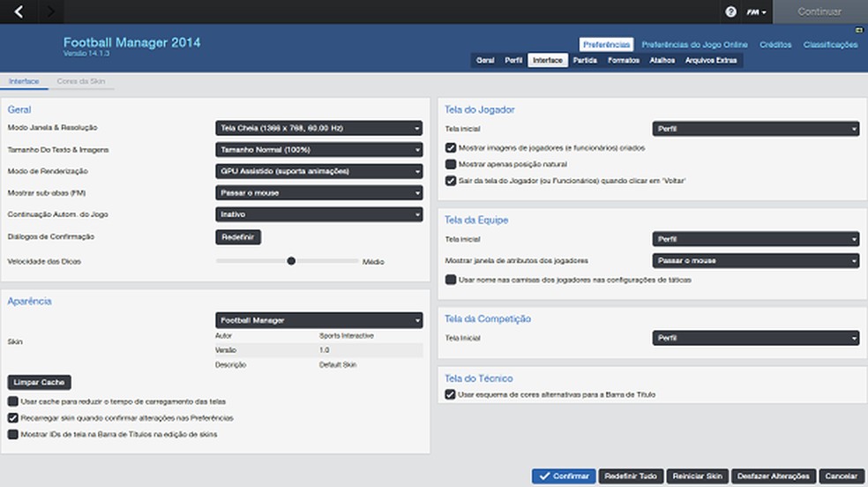Open Mostrar janela de atributos dropdown
Viewport: 868px width, 487px height.
tap(756, 260)
